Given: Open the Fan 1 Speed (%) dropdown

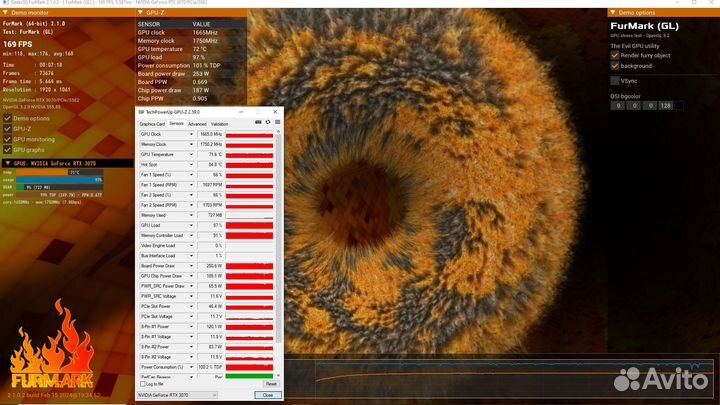Looking at the screenshot, I should [191, 174].
